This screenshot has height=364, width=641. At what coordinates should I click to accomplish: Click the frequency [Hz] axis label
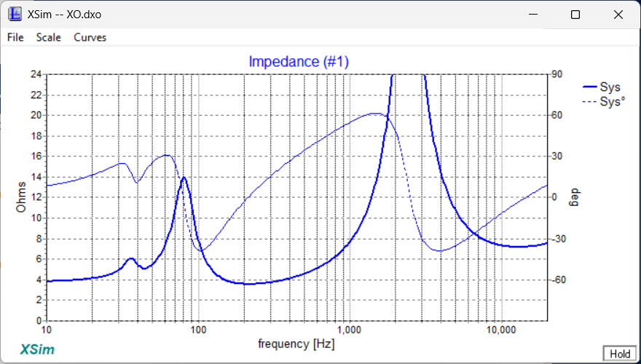(295, 344)
